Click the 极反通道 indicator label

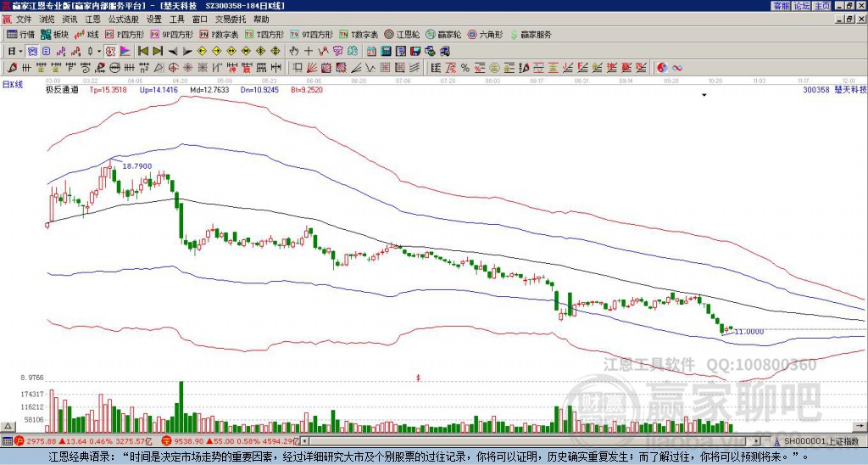pyautogui.click(x=62, y=90)
